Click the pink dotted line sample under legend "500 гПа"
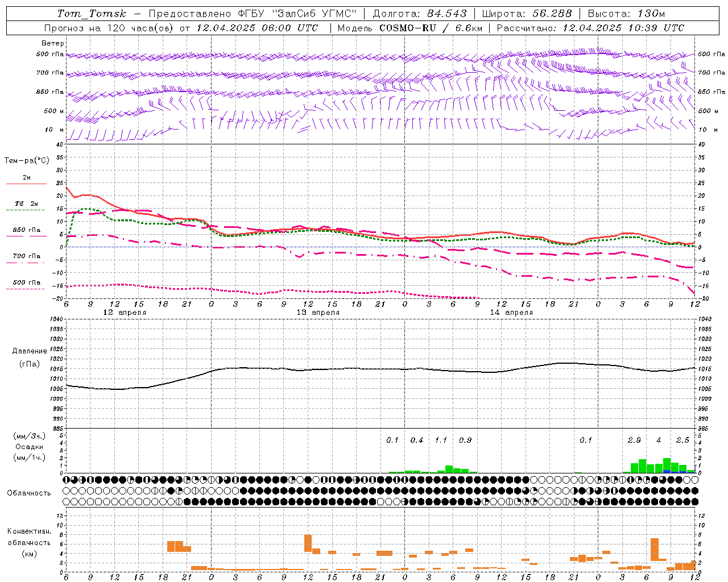Image resolution: width=728 pixels, height=582 pixels. (x=26, y=289)
